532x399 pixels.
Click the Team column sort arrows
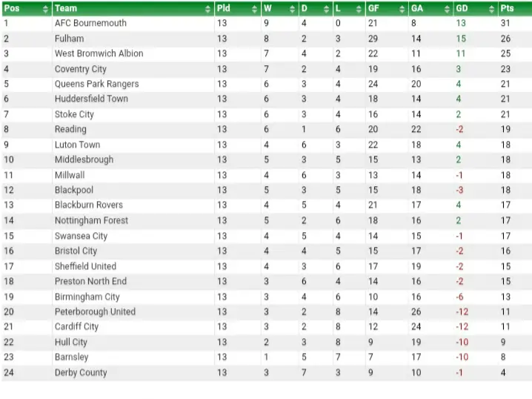point(207,9)
